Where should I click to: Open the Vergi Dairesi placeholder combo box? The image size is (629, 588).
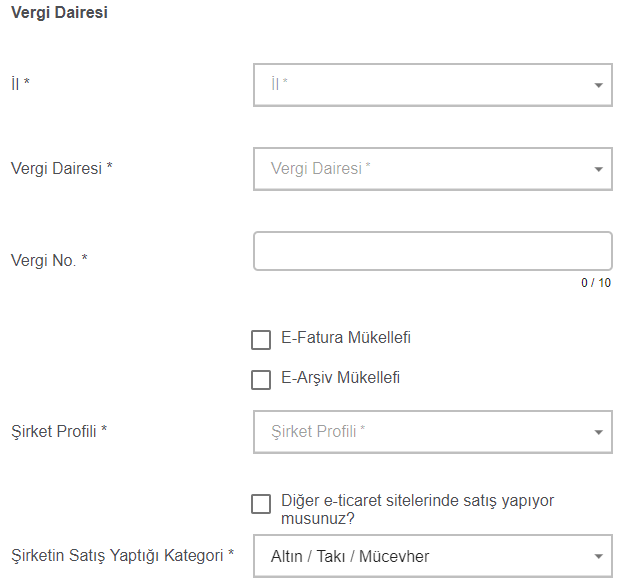click(420, 169)
